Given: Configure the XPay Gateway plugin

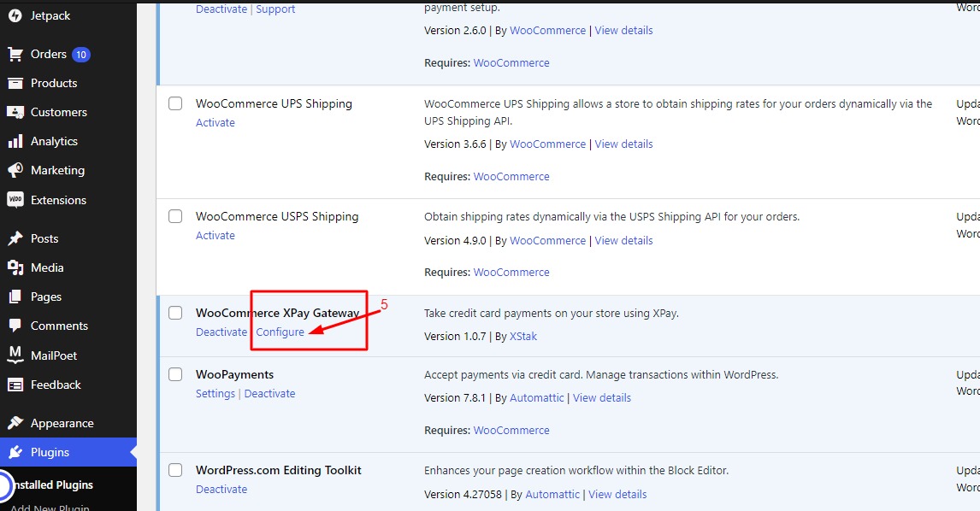Looking at the screenshot, I should click(x=280, y=332).
